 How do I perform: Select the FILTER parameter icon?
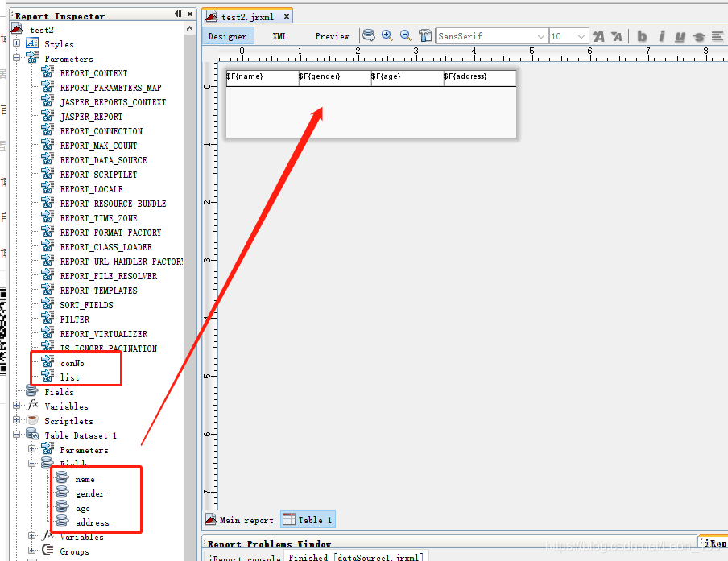[x=48, y=318]
